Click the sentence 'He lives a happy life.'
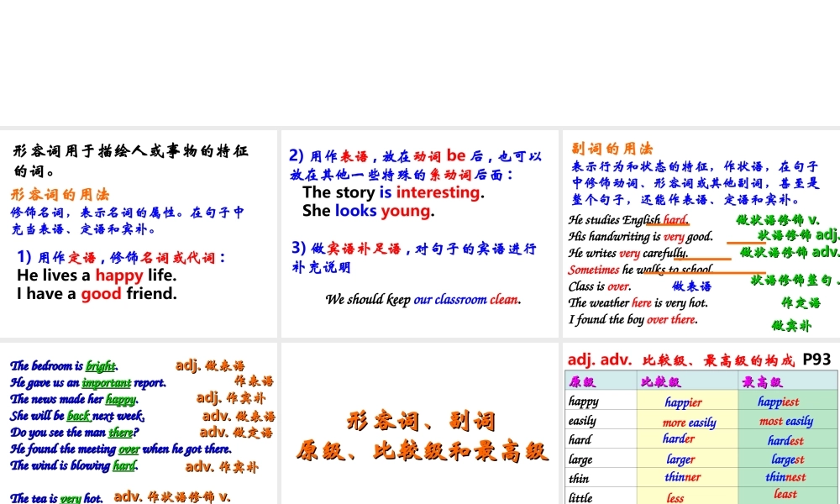The height and width of the screenshot is (504, 840). point(97,276)
